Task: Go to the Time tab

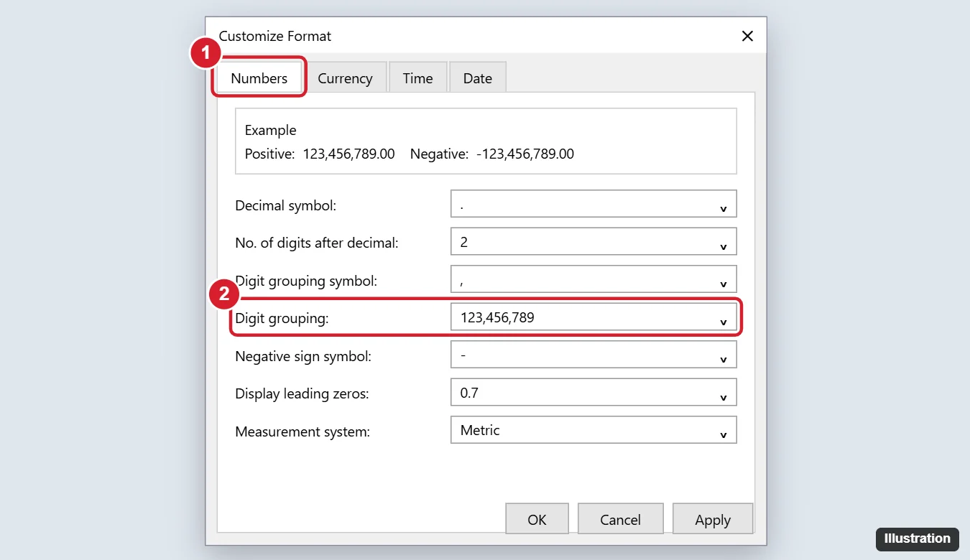Action: [x=417, y=78]
